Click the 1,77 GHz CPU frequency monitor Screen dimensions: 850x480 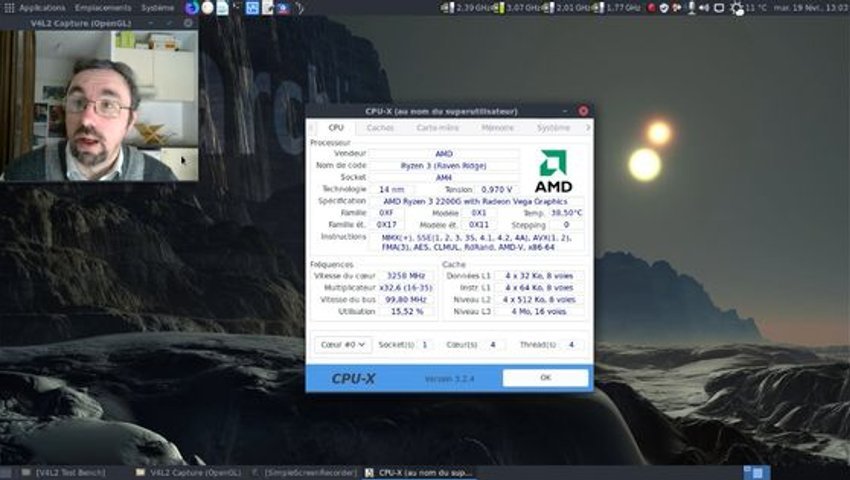point(616,8)
